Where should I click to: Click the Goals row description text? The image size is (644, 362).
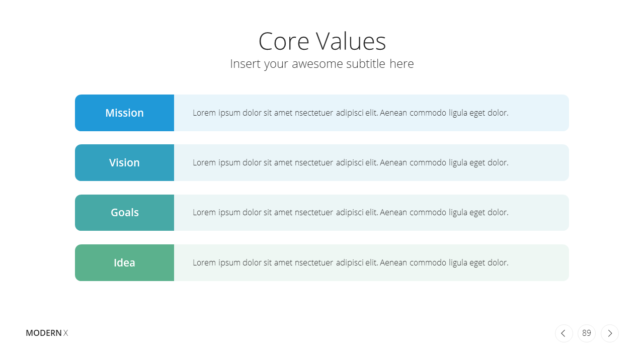(x=351, y=212)
